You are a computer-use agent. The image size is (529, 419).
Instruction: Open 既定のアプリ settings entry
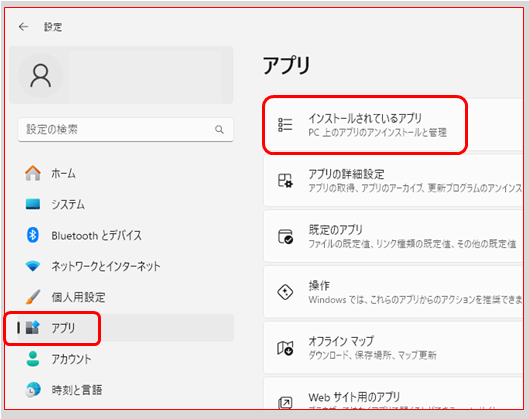393,236
